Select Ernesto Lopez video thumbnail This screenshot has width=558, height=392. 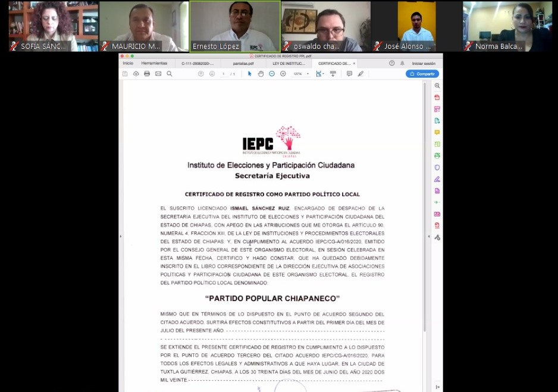tap(235, 26)
